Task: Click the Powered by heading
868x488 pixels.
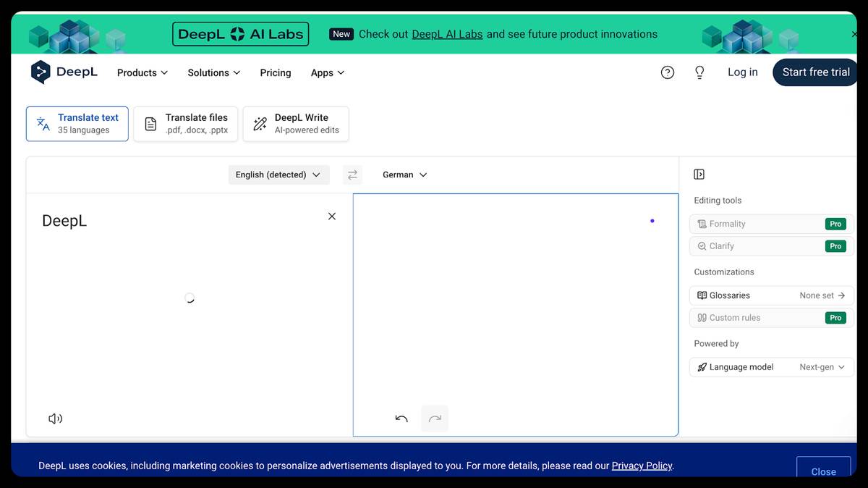Action: pyautogui.click(x=716, y=344)
